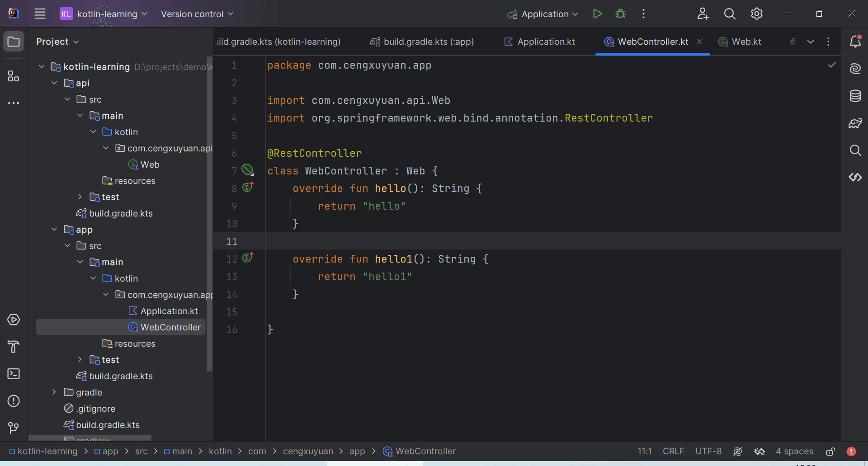The height and width of the screenshot is (466, 868).
Task: Change 4 spaces indent setting
Action: tap(794, 451)
